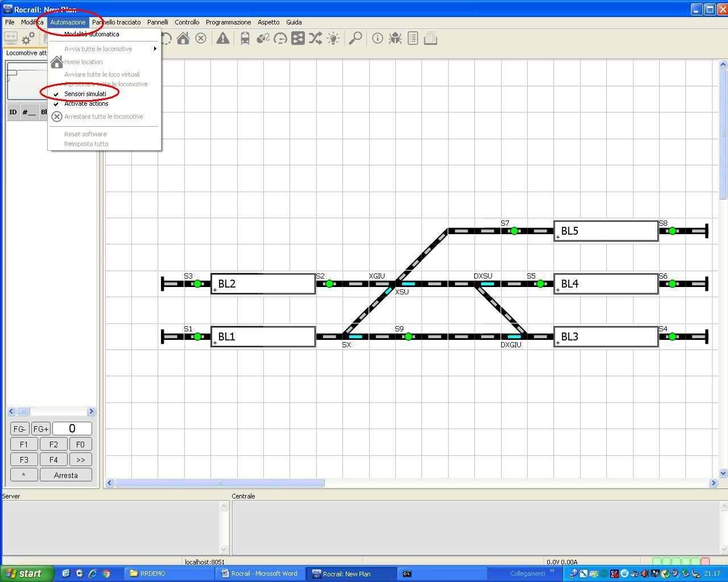Screen dimensions: 728x582
Task: Open the Guida menu
Action: click(294, 22)
